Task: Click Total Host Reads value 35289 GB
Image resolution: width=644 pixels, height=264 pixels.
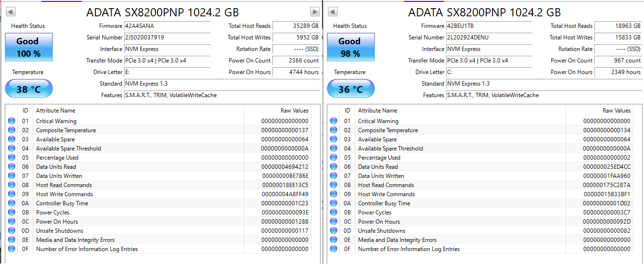Action: 296,26
